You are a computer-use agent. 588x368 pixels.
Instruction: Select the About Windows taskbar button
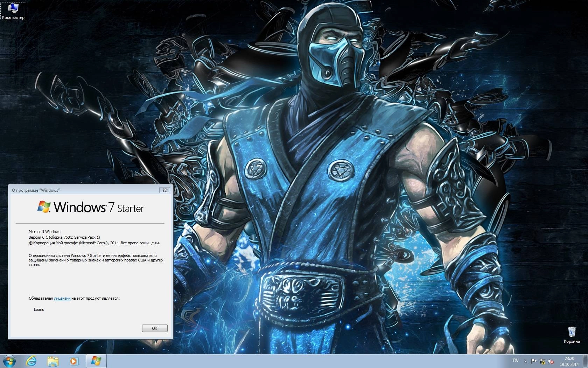96,361
